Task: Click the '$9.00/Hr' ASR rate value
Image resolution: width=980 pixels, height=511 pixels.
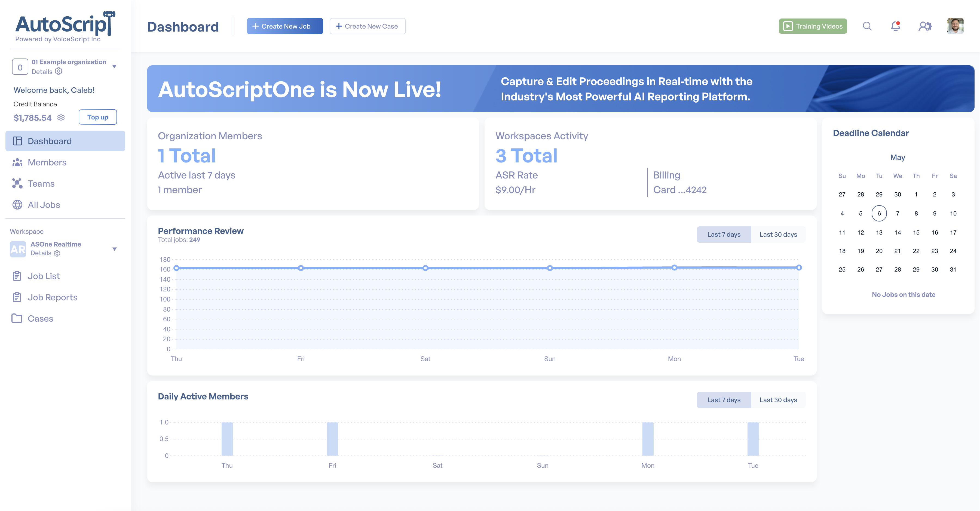Action: (516, 190)
